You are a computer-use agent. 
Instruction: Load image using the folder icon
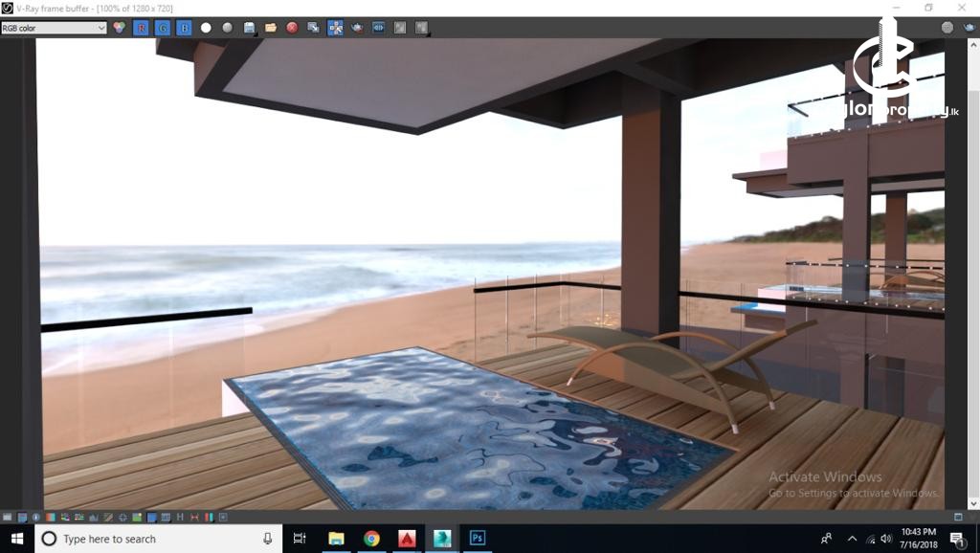[x=271, y=28]
